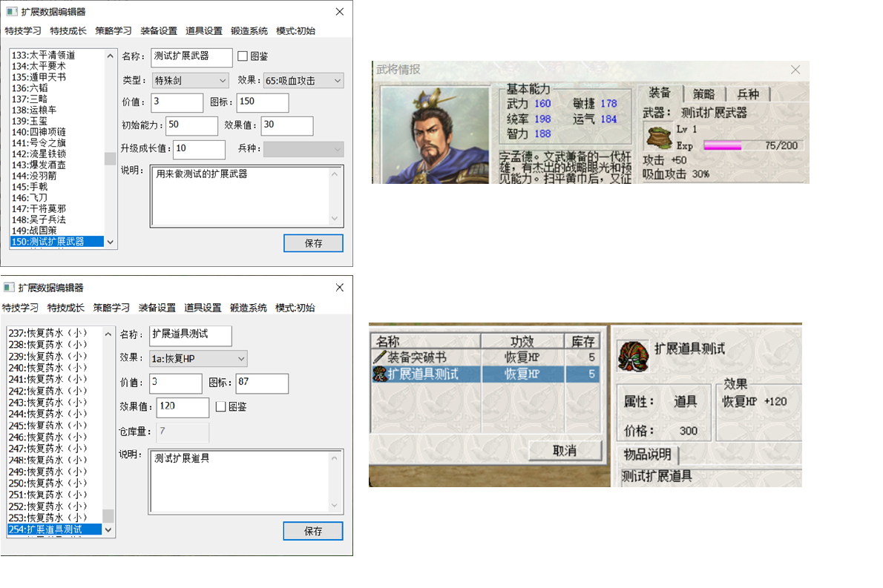Click the app icon in 测试扩展武器 editor title bar
This screenshot has width=883, height=588.
(11, 12)
